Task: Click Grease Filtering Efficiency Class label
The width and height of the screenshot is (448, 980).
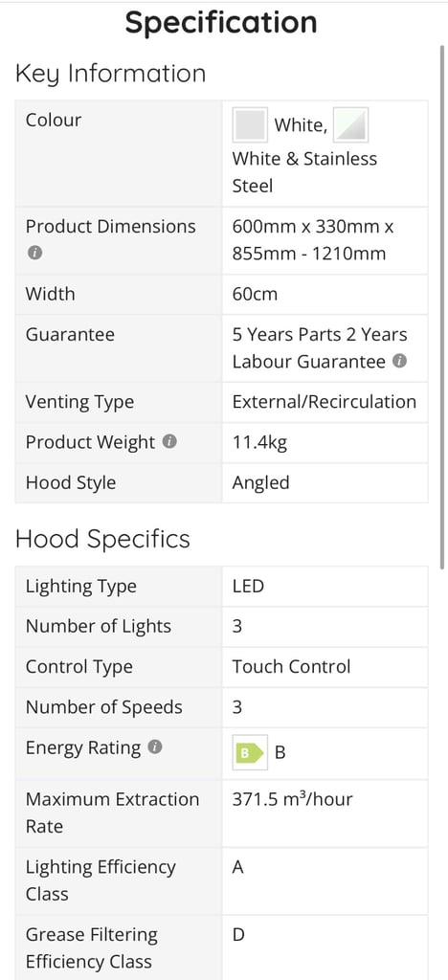Action: click(89, 947)
